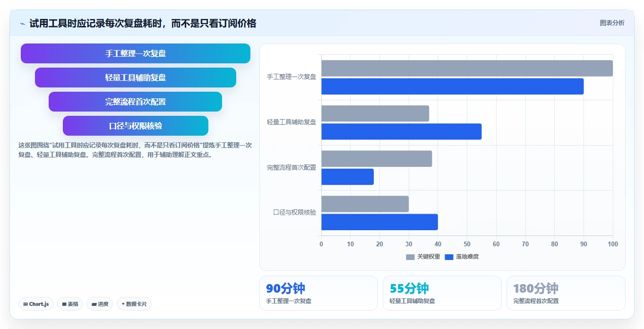Click the y-axis label 口径与权限核验
Image resolution: width=644 pixels, height=329 pixels.
tap(295, 212)
